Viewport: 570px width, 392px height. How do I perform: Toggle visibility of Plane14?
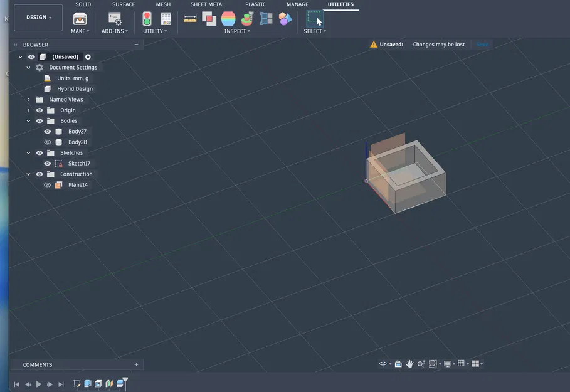tap(47, 184)
